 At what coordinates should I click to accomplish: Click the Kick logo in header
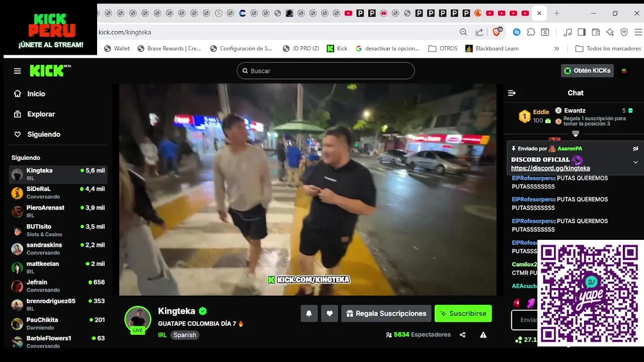pos(50,71)
